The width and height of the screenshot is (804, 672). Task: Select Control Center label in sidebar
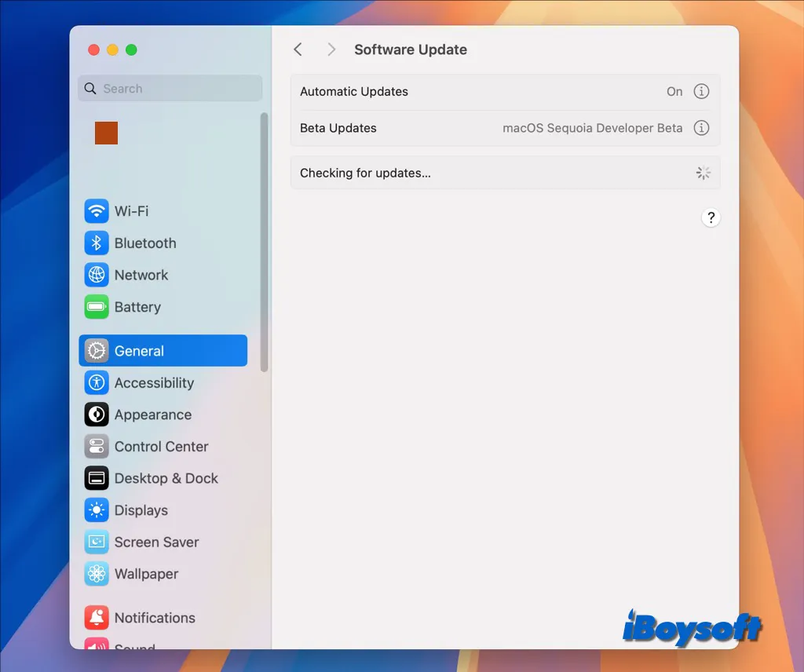coord(161,447)
